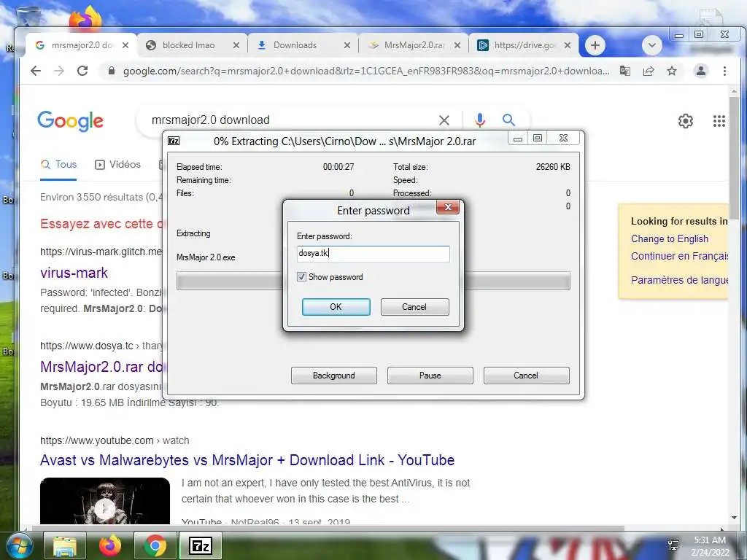This screenshot has width=747, height=560.
Task: Click the password text field
Action: click(x=373, y=254)
